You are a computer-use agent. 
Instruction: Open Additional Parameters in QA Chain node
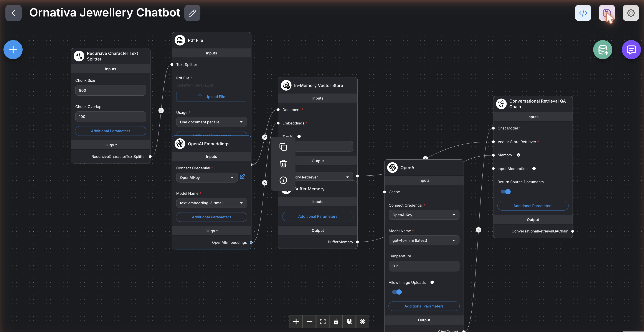click(533, 206)
